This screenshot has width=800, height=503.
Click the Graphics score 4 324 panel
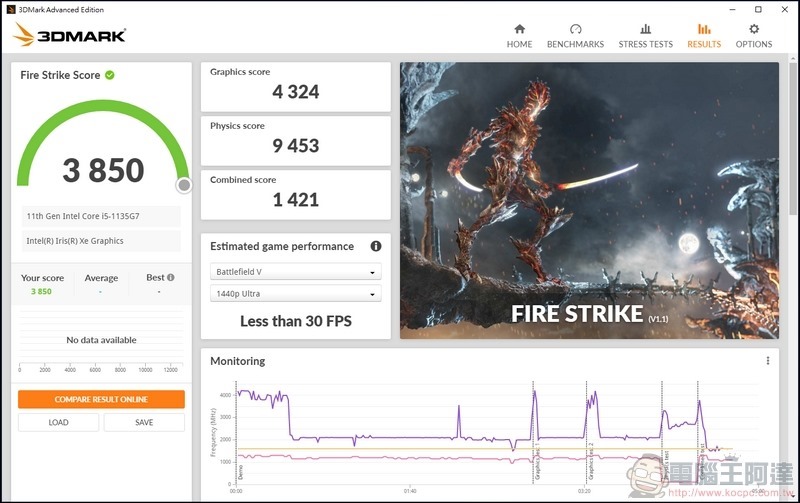point(295,86)
